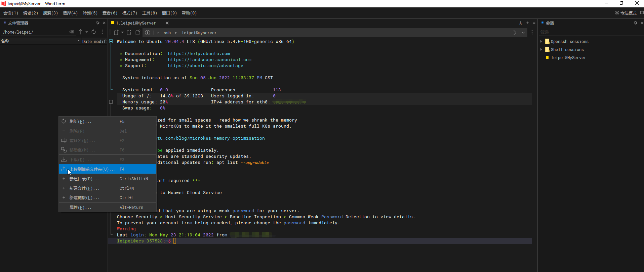
Task: Collapse the welcome block fold marker
Action: coord(111,41)
